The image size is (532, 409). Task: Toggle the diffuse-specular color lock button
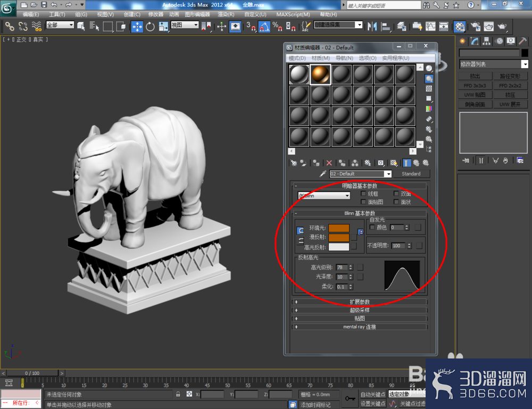pyautogui.click(x=300, y=241)
